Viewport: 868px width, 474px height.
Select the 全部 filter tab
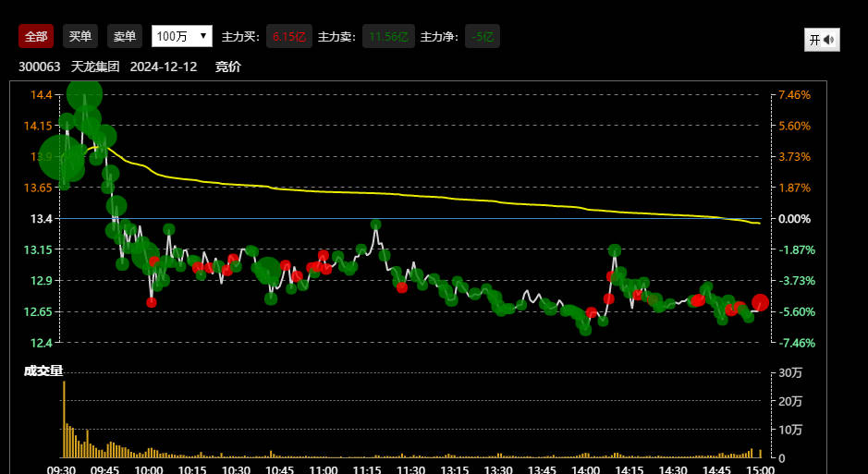point(36,36)
